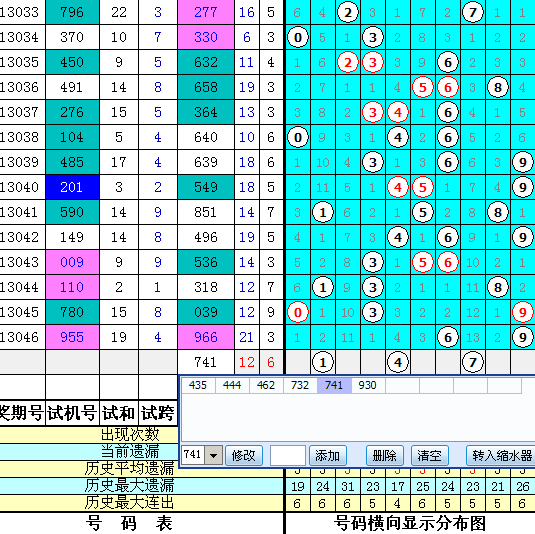Click the blue 201 cell in row 13040

72,187
